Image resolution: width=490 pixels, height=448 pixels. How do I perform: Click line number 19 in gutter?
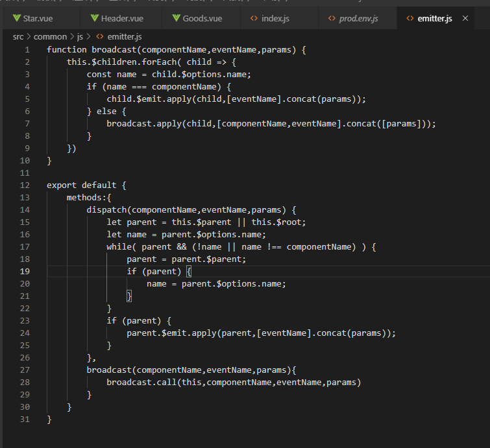(x=25, y=272)
